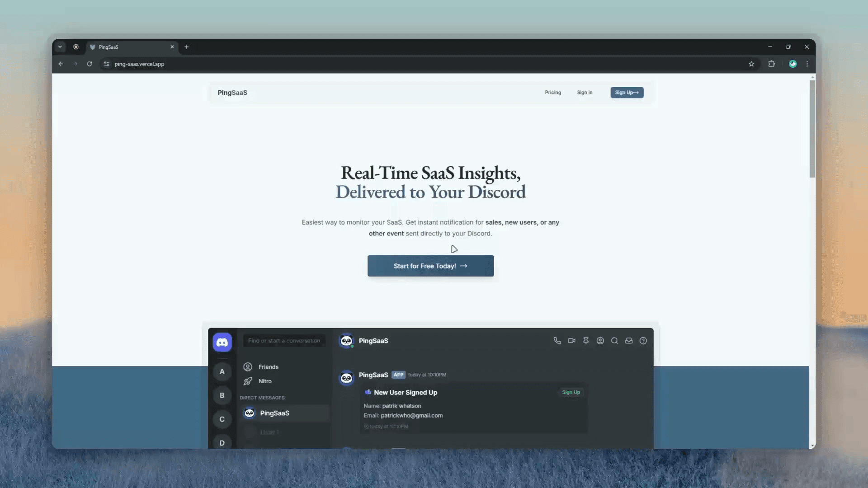Image resolution: width=868 pixels, height=488 pixels.
Task: Click the Pricing menu item
Action: click(x=552, y=92)
